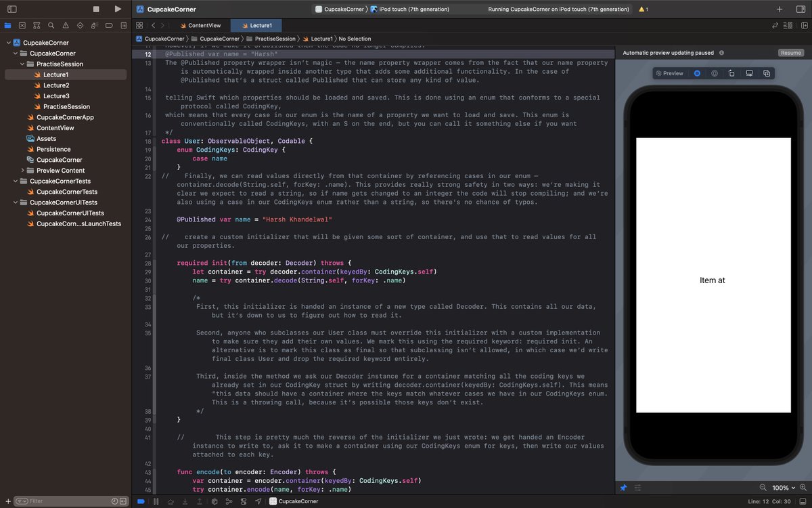Select the Symbol navigator hierarchy icon
The width and height of the screenshot is (812, 508).
point(37,25)
